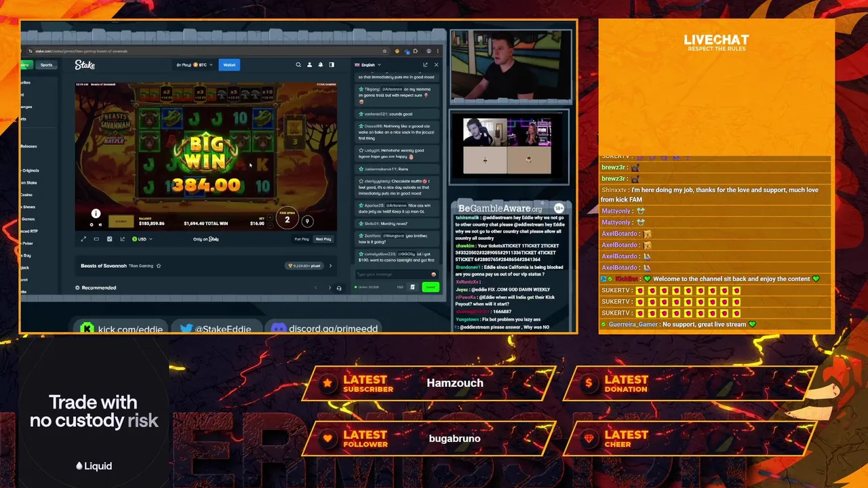
Task: Click the browser address bar stake.com URL
Action: pos(81,51)
